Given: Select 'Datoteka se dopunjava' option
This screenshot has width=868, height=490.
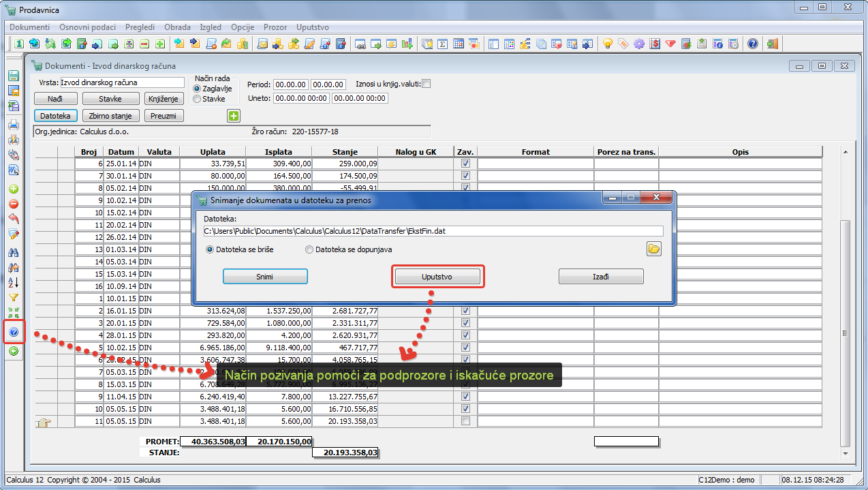Looking at the screenshot, I should 309,249.
